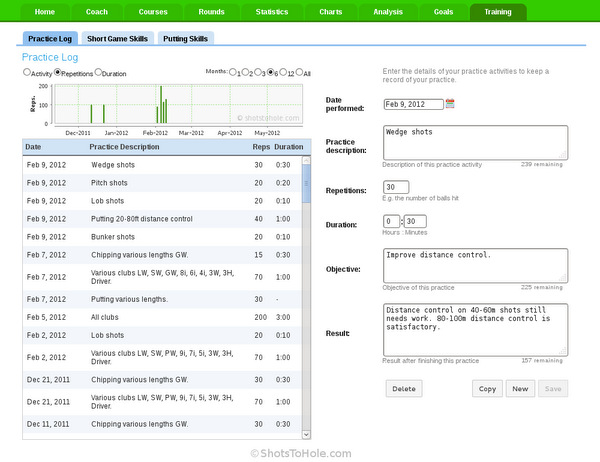The height and width of the screenshot is (462, 600).
Task: Open the Goals menu
Action: [x=443, y=12]
